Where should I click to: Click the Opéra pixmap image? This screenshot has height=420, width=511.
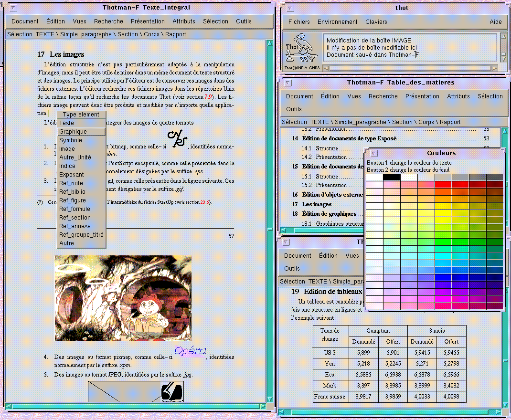[190, 351]
